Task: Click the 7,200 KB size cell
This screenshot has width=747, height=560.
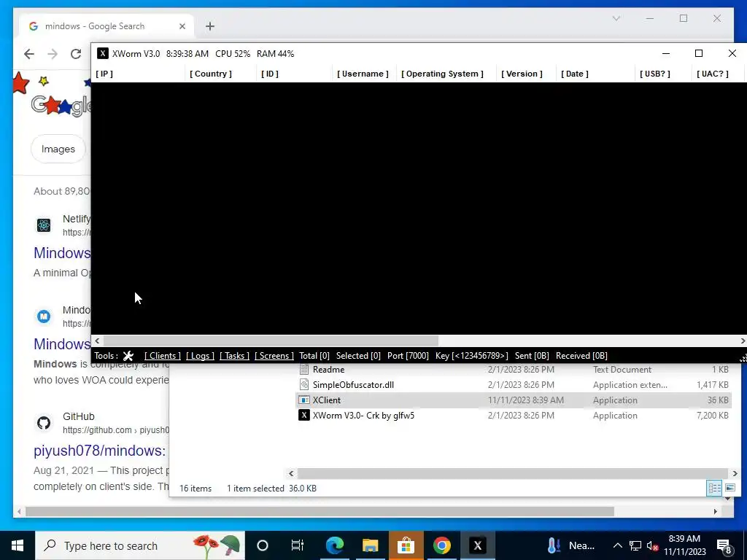Action: pos(712,415)
